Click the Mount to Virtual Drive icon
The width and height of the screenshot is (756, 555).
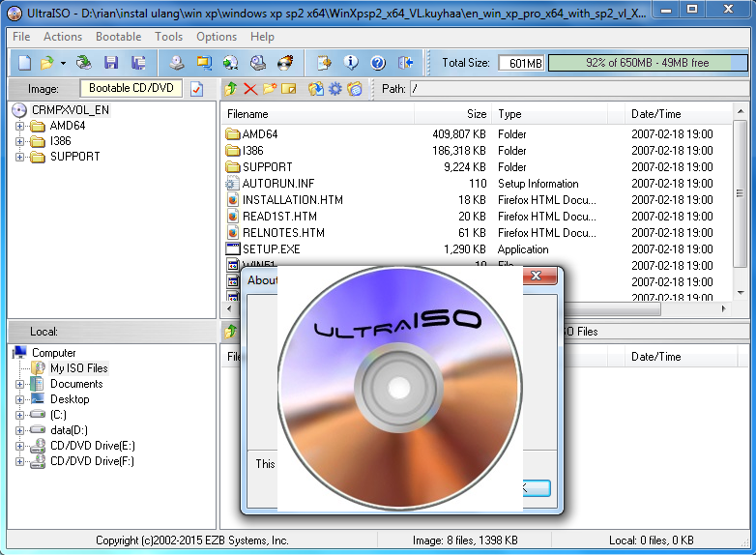[x=258, y=63]
